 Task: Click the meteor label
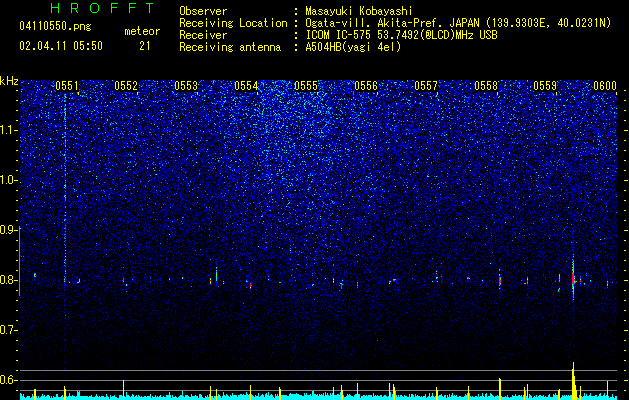point(142,31)
